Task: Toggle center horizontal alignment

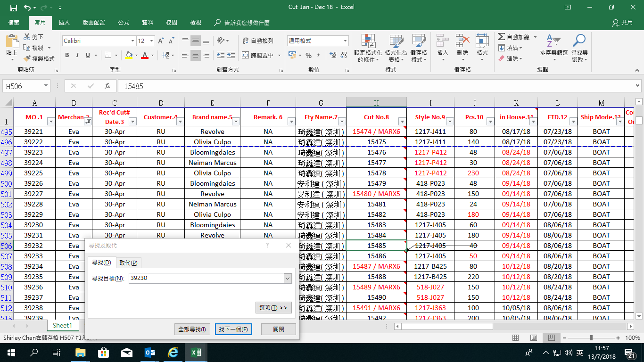Action: click(196, 55)
